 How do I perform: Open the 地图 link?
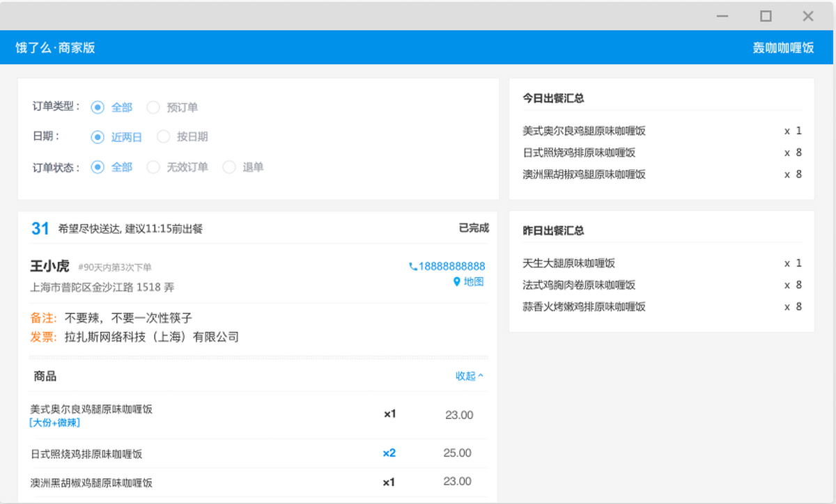[x=474, y=282]
